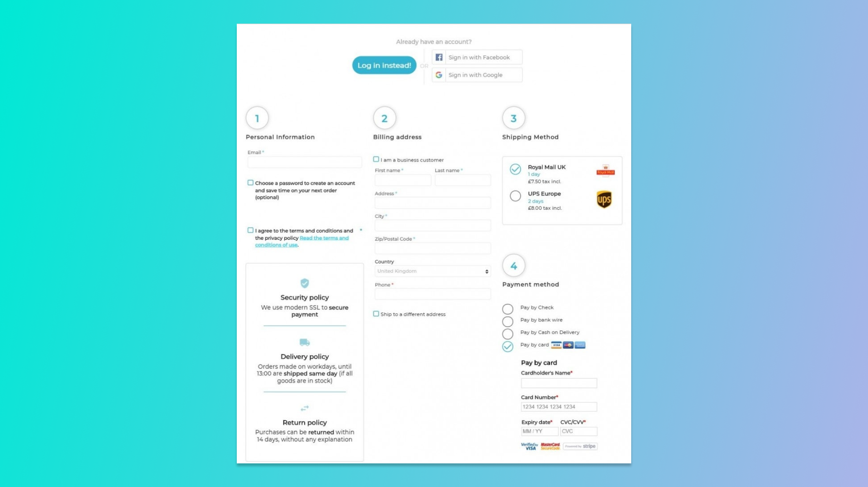Click the Facebook sign-in icon
The width and height of the screenshot is (868, 487).
point(439,57)
